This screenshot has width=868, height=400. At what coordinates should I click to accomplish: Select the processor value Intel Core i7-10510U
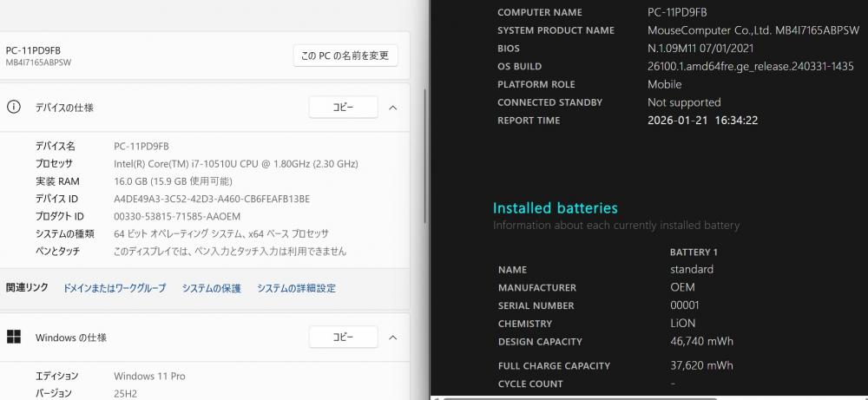(236, 164)
